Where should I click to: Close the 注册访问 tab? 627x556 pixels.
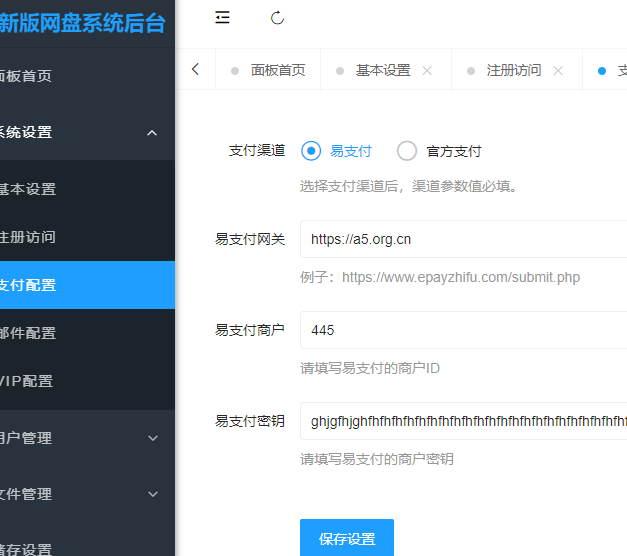(x=558, y=71)
